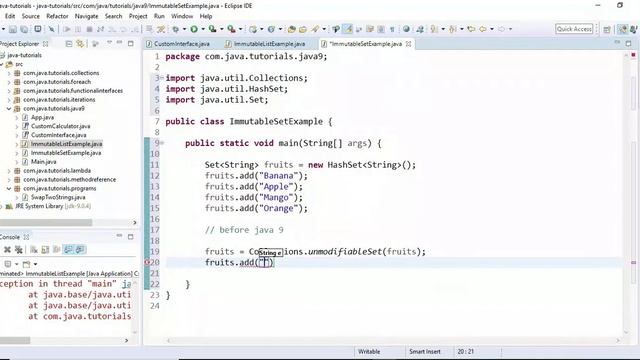
Task: Switch to the Java perspective icon
Action: tap(623, 29)
